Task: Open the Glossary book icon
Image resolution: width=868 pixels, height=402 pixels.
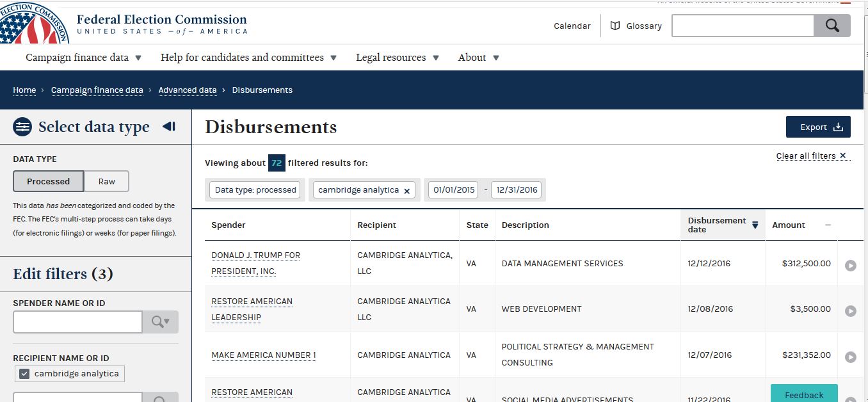Action: coord(615,26)
